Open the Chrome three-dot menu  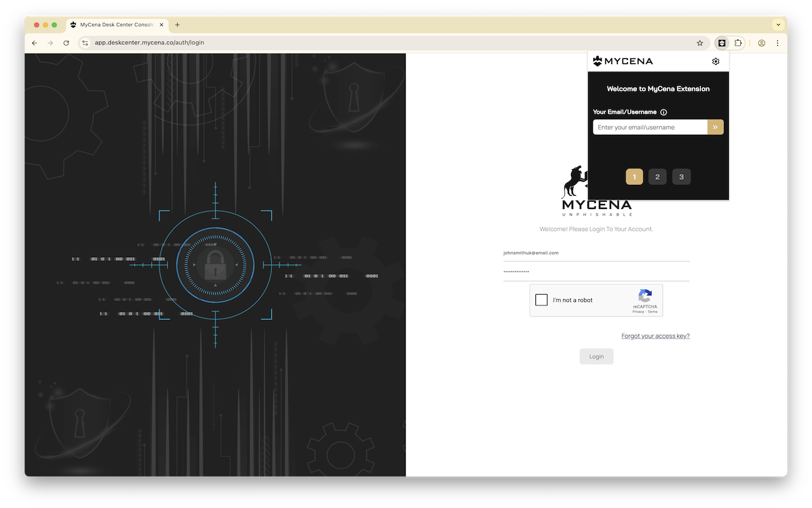click(x=778, y=43)
